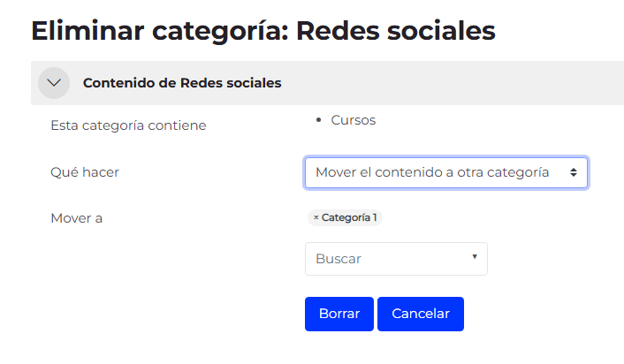Click the 'Categoría 1' selected tag label

(349, 217)
